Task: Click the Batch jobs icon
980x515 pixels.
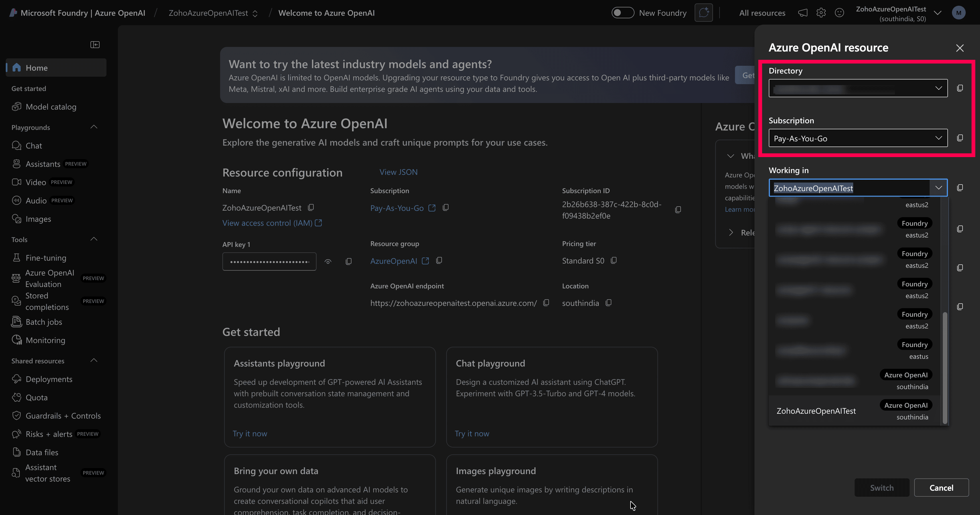Action: click(x=16, y=322)
